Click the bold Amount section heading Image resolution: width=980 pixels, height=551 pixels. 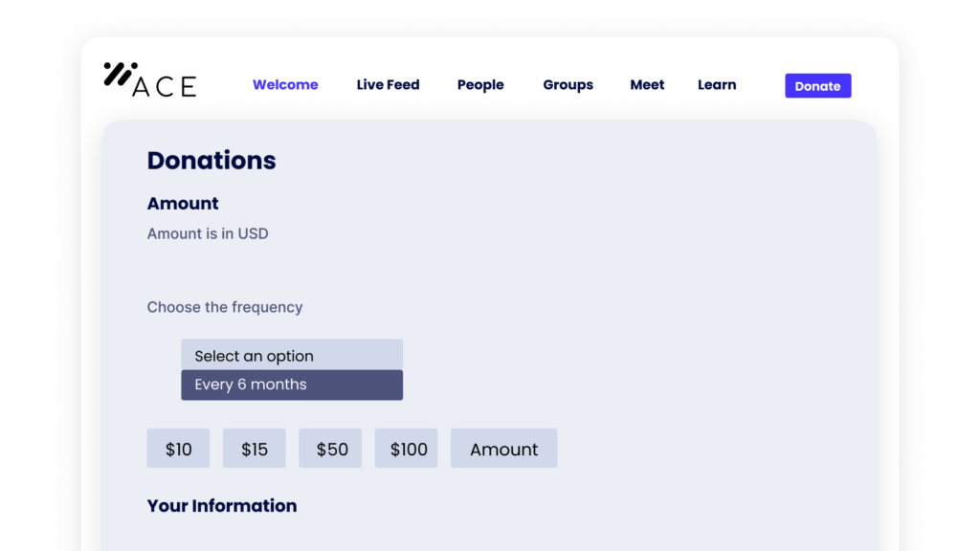pyautogui.click(x=183, y=203)
